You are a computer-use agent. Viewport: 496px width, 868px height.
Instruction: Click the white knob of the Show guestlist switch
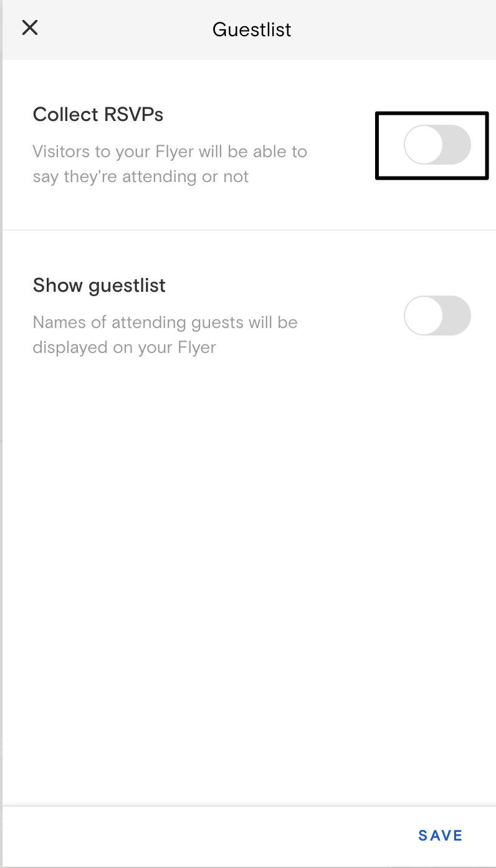click(424, 316)
